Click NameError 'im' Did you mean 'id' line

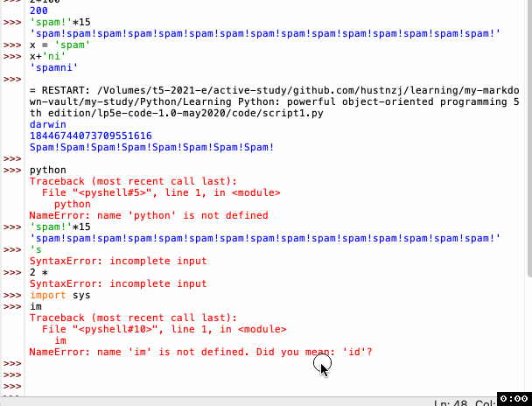[201, 352]
